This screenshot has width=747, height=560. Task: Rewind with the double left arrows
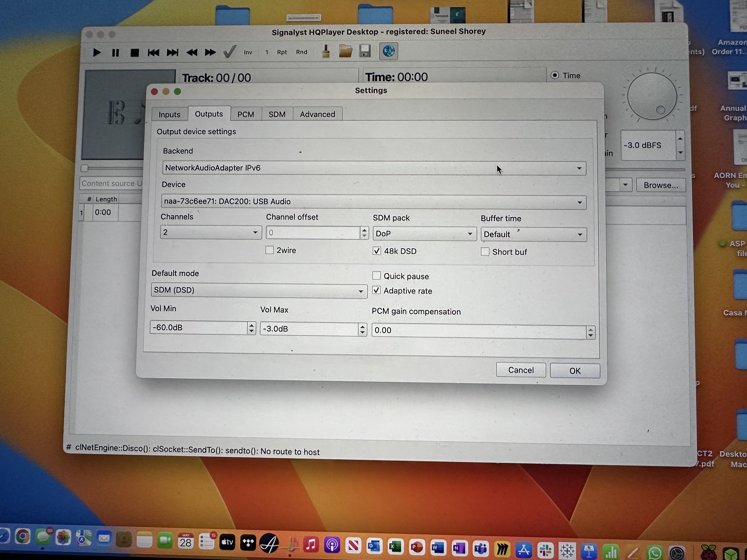pos(192,52)
